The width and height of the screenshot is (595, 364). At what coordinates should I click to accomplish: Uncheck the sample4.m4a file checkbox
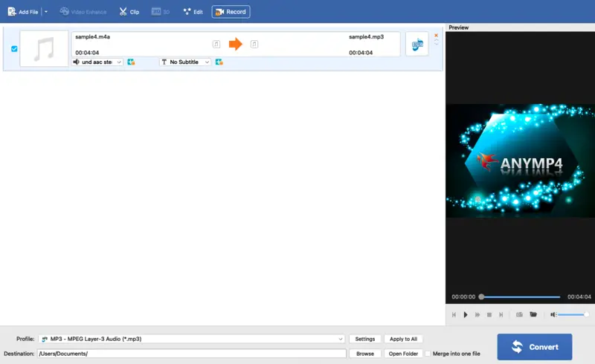[x=14, y=49]
